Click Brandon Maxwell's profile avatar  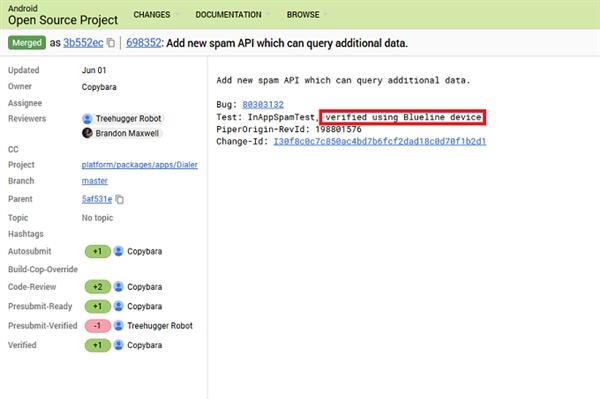[87, 133]
